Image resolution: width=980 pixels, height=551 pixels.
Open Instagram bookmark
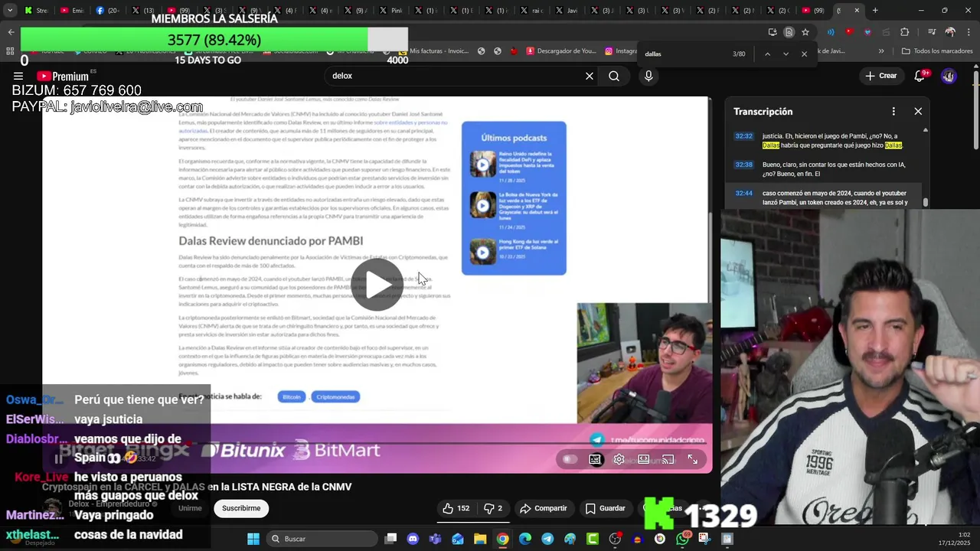point(621,51)
